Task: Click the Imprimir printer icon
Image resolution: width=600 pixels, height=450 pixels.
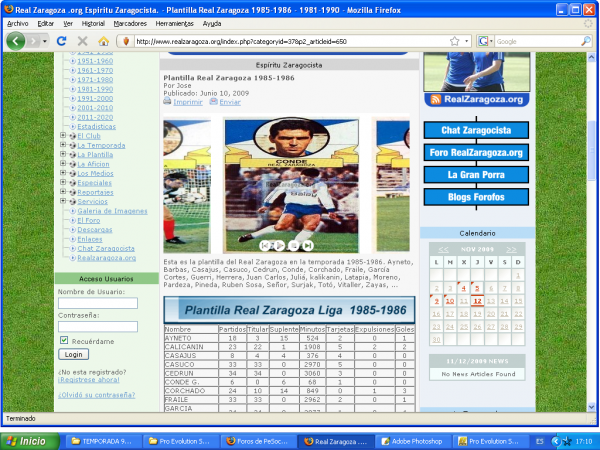Action: (x=167, y=101)
